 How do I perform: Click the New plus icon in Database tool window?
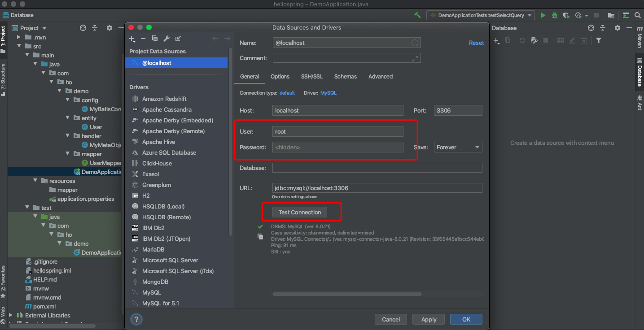497,40
